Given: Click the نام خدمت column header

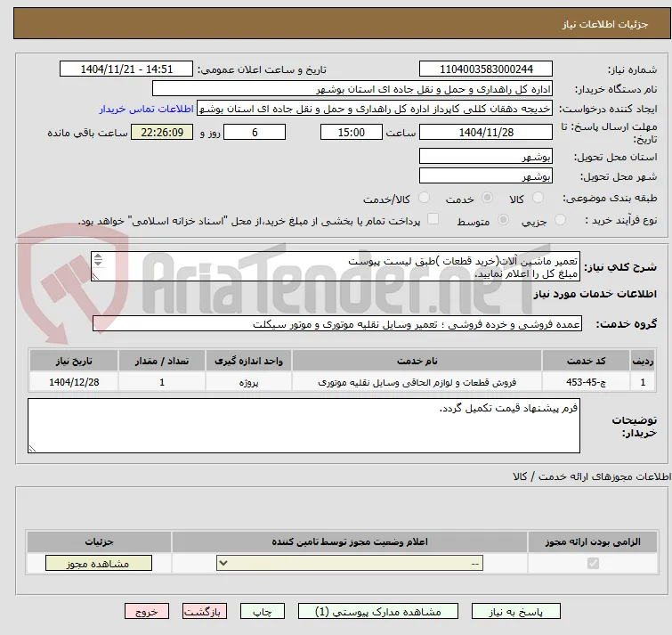Looking at the screenshot, I should 417,361.
